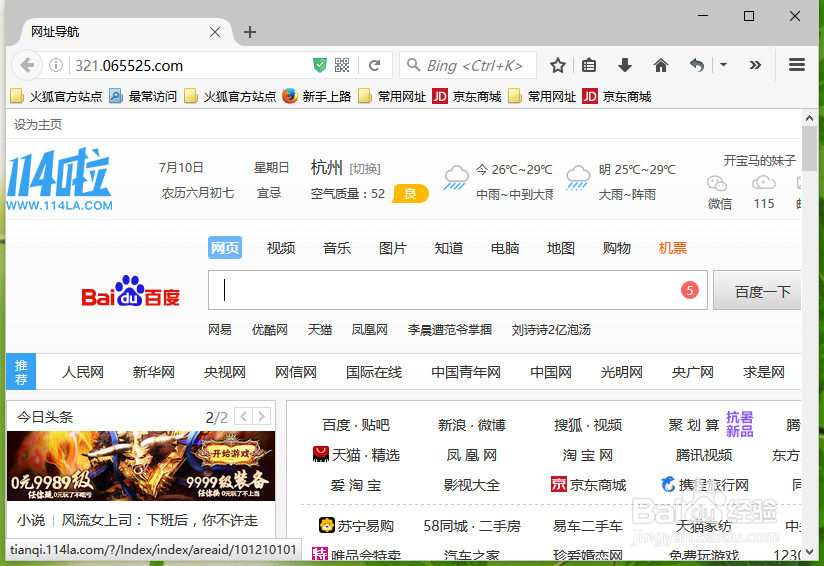Open 58同城·二手房 link
824x566 pixels.
[x=472, y=526]
